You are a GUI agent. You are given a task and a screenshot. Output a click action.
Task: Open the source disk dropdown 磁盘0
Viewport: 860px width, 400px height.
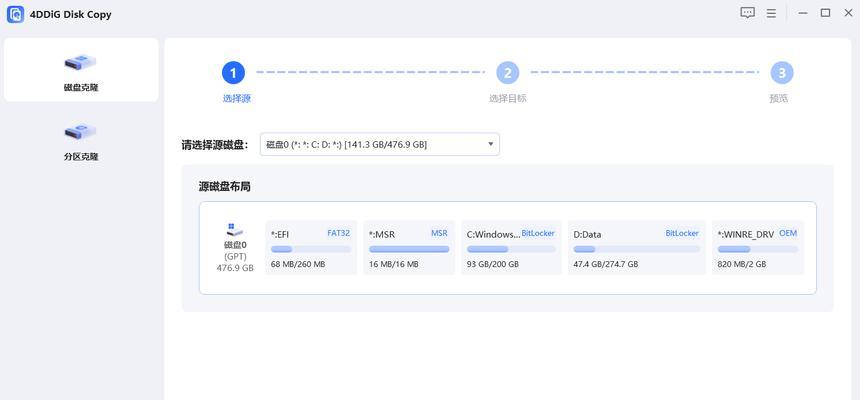click(380, 144)
